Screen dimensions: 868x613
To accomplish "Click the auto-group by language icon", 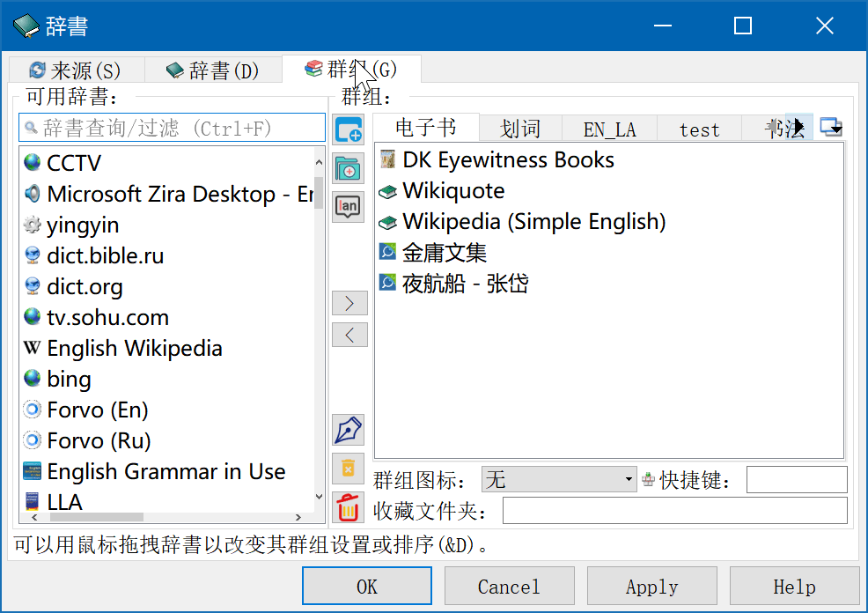I will (349, 206).
